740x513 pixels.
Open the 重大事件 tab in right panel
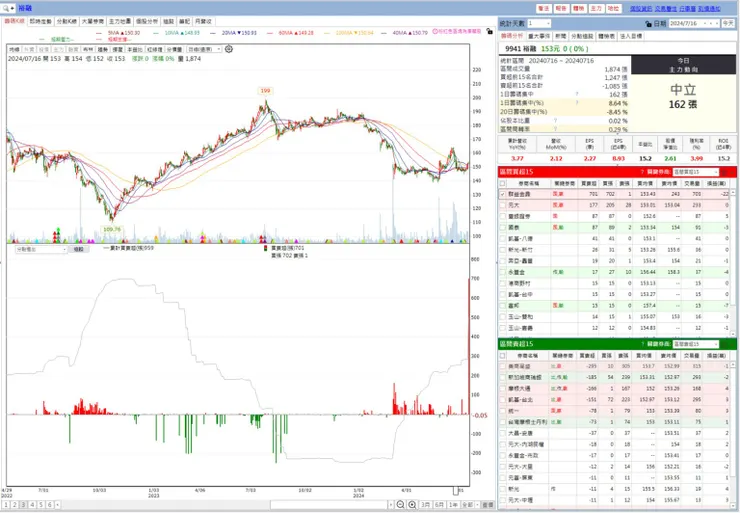click(x=539, y=36)
